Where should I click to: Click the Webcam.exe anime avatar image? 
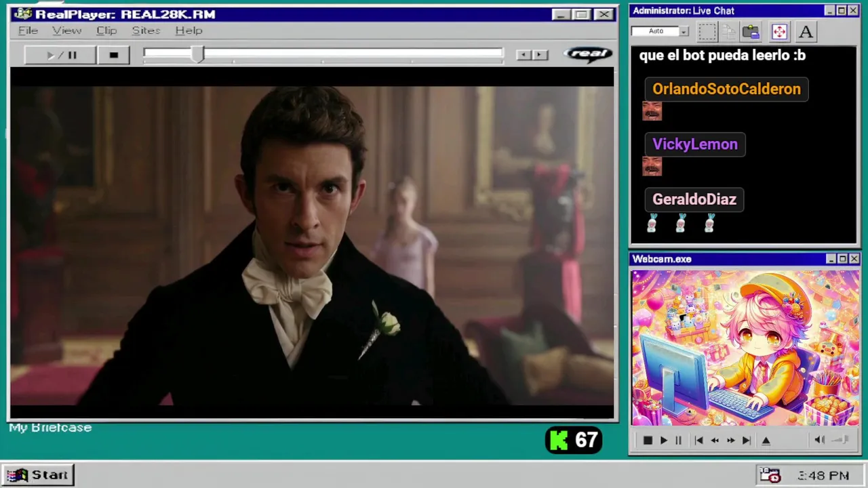(745, 348)
